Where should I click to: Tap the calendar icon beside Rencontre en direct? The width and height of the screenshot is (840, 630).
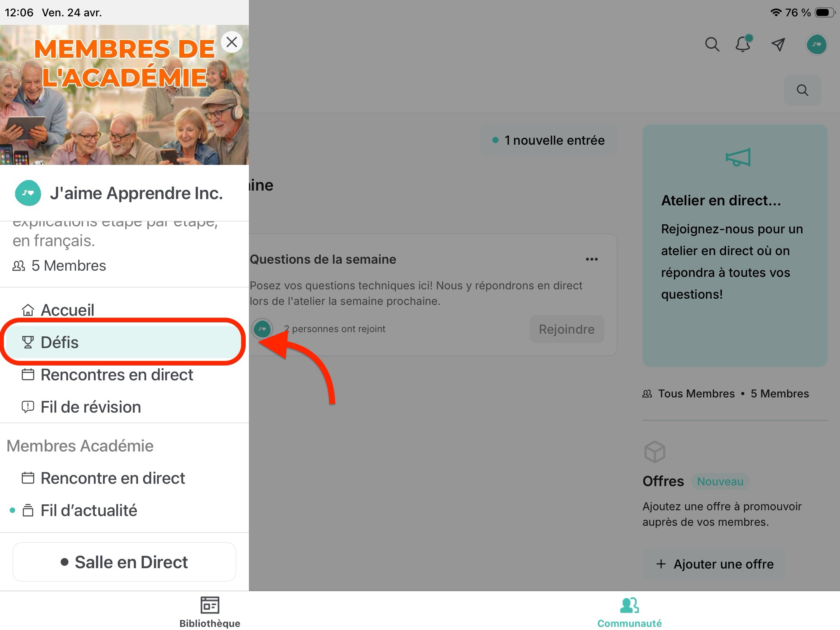click(x=28, y=478)
